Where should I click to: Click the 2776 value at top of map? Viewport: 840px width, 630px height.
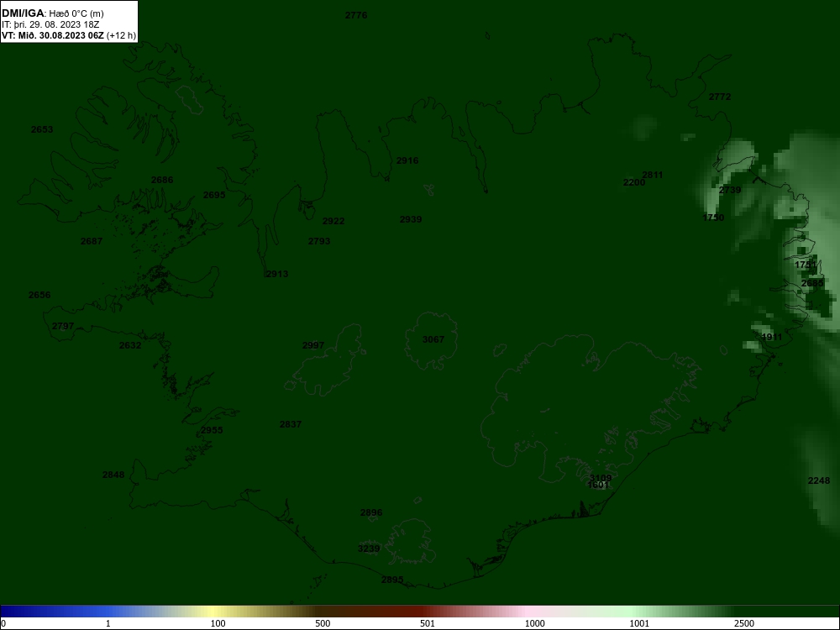(x=356, y=15)
